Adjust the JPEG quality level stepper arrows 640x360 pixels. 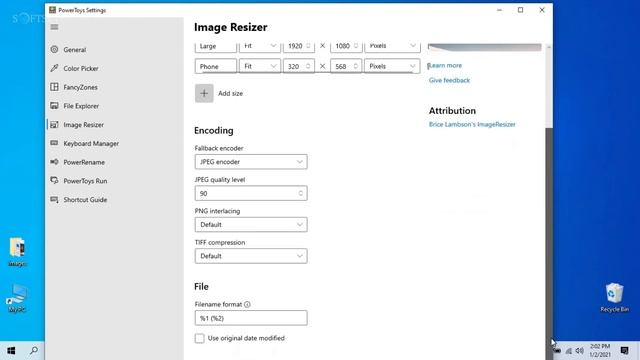pos(301,193)
